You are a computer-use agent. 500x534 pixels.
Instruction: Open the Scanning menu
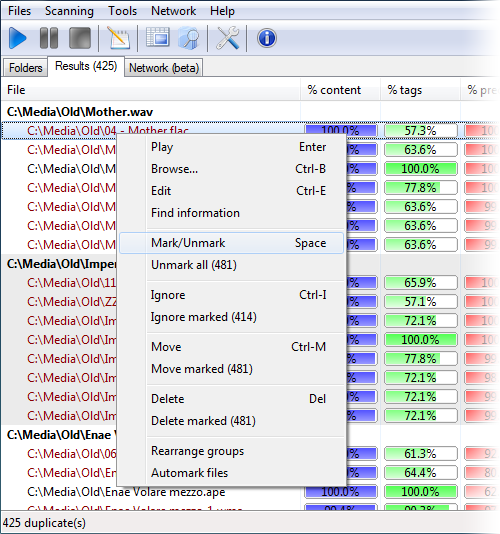point(69,11)
